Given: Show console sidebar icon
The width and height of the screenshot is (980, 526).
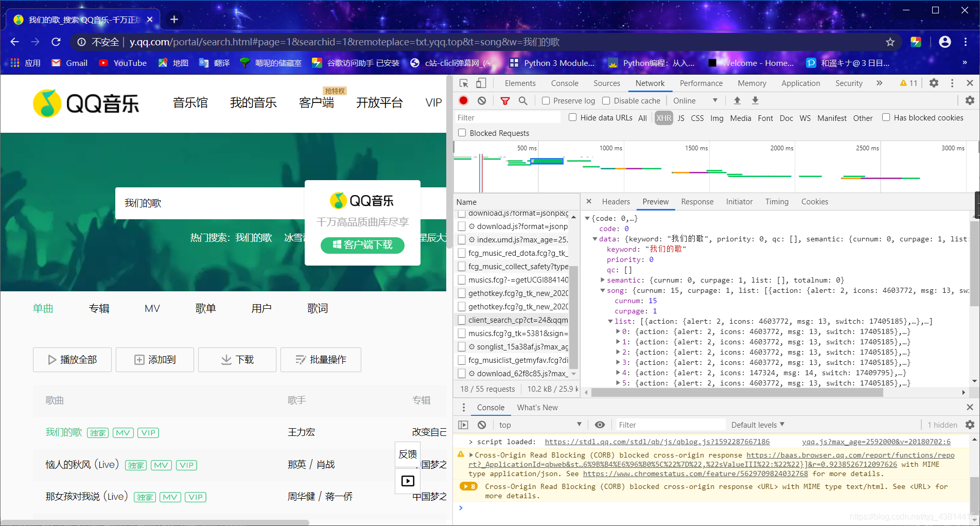Looking at the screenshot, I should tap(463, 425).
